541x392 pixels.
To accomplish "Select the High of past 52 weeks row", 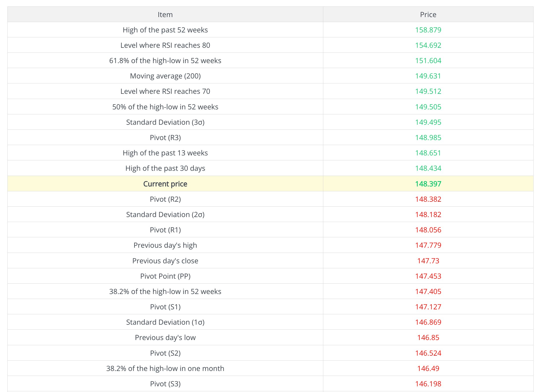I will [x=165, y=30].
